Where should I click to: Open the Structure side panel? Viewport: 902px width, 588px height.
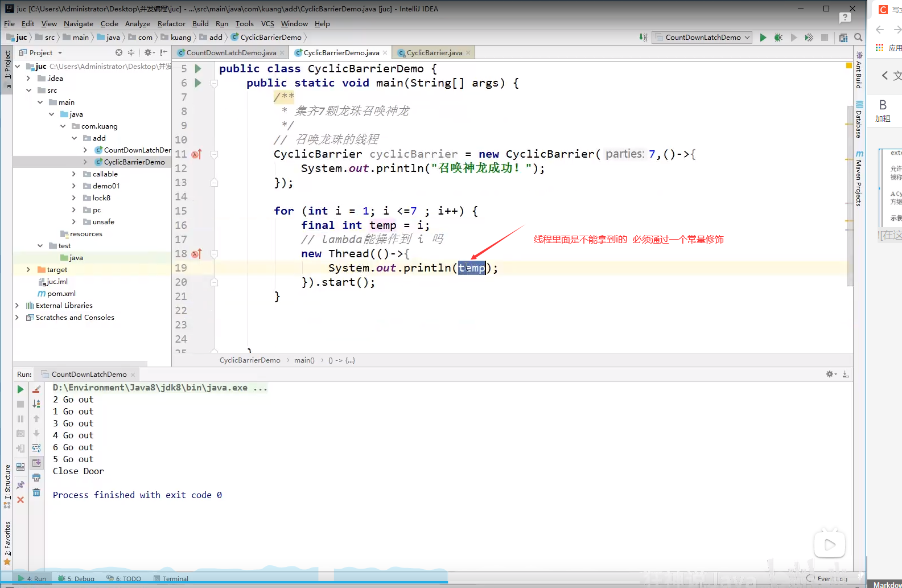point(7,486)
